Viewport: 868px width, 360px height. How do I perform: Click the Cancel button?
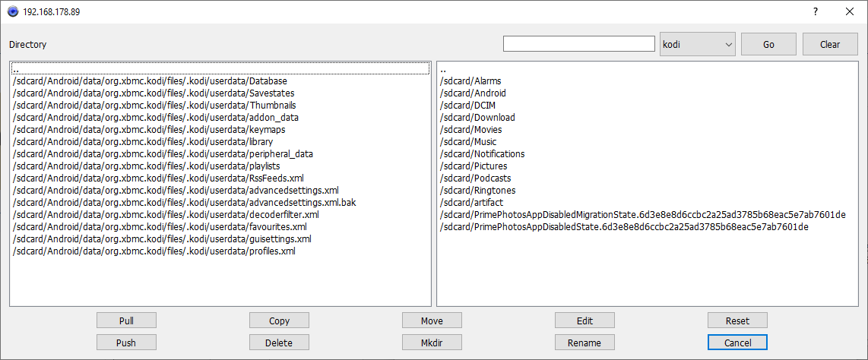click(737, 343)
